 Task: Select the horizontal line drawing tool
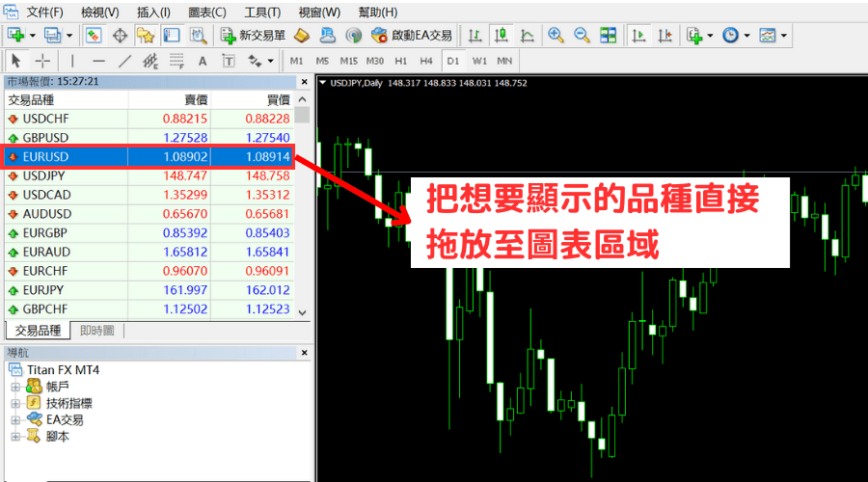click(x=98, y=61)
